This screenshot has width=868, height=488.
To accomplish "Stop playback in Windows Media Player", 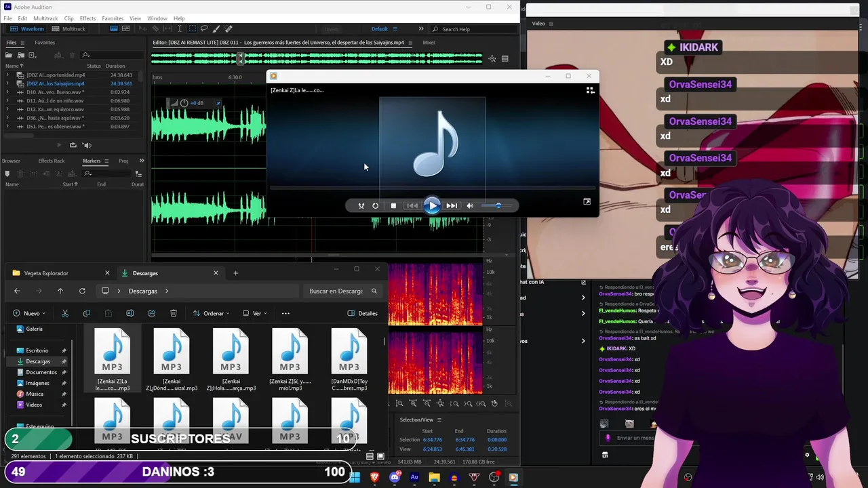I will coord(393,205).
